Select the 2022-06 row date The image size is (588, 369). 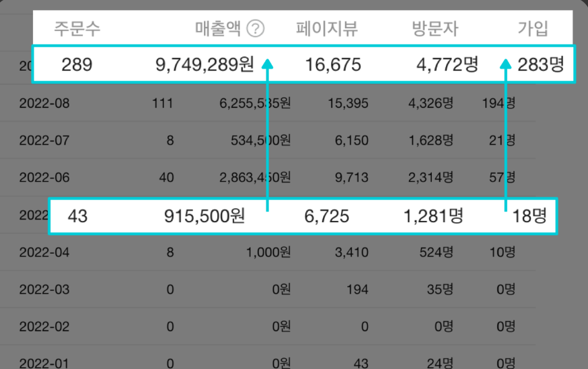point(44,177)
